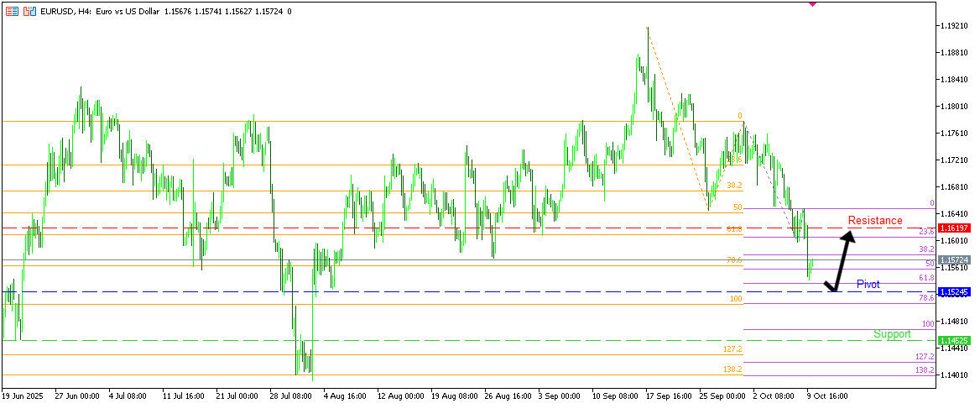Click the gray 1.15724 current price tag
The height and width of the screenshot is (419, 980).
[x=955, y=260]
